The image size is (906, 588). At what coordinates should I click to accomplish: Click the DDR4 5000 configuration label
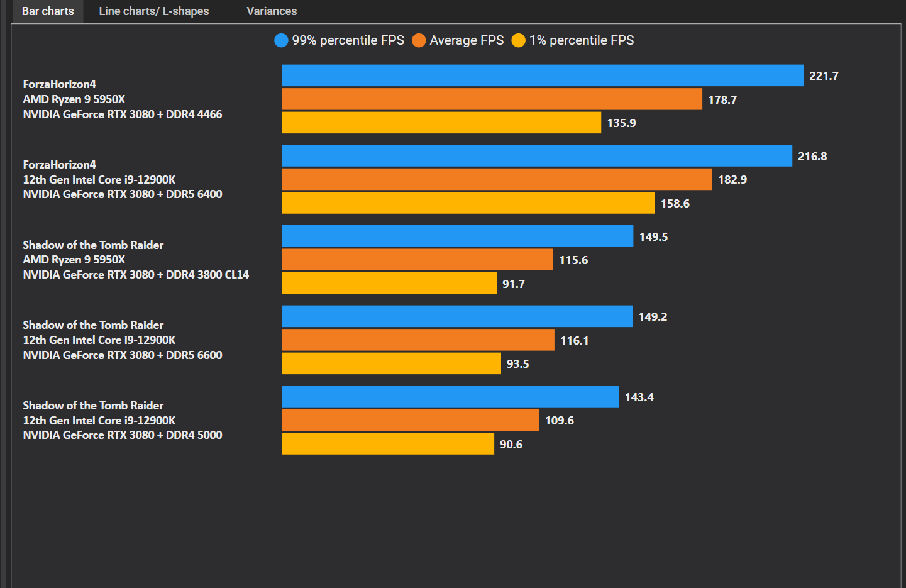123,435
